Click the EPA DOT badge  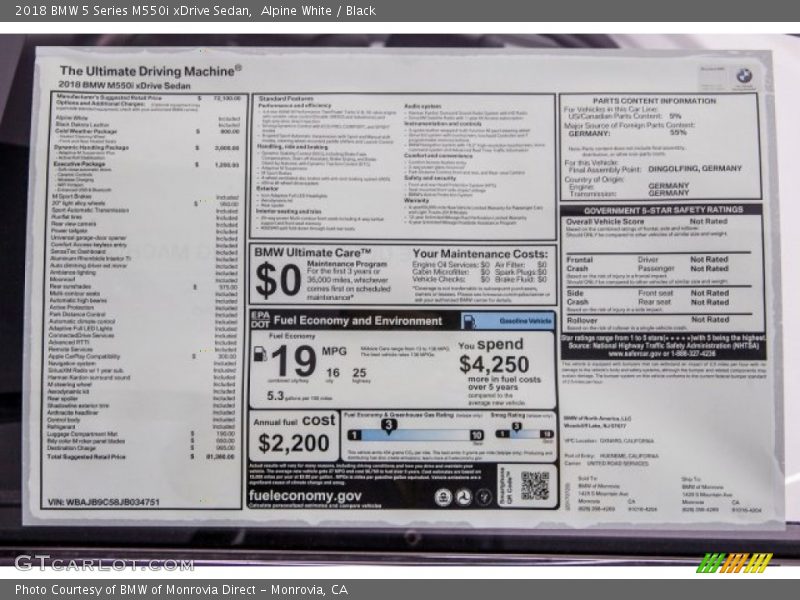pyautogui.click(x=262, y=322)
